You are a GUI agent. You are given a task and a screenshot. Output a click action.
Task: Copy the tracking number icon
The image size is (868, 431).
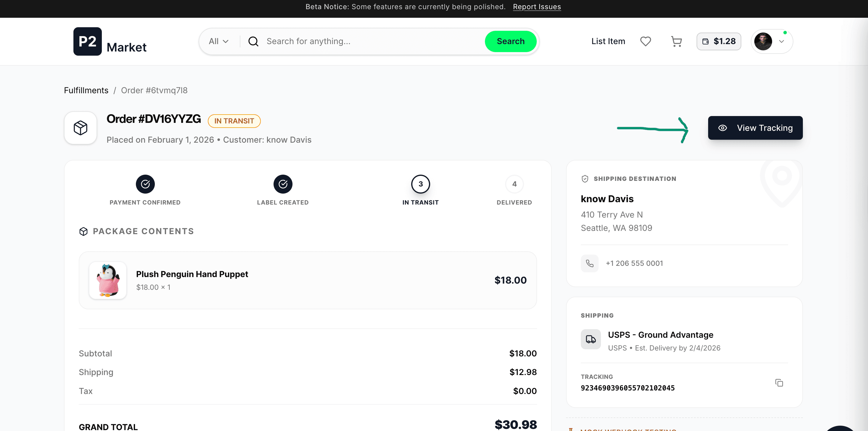click(x=779, y=383)
